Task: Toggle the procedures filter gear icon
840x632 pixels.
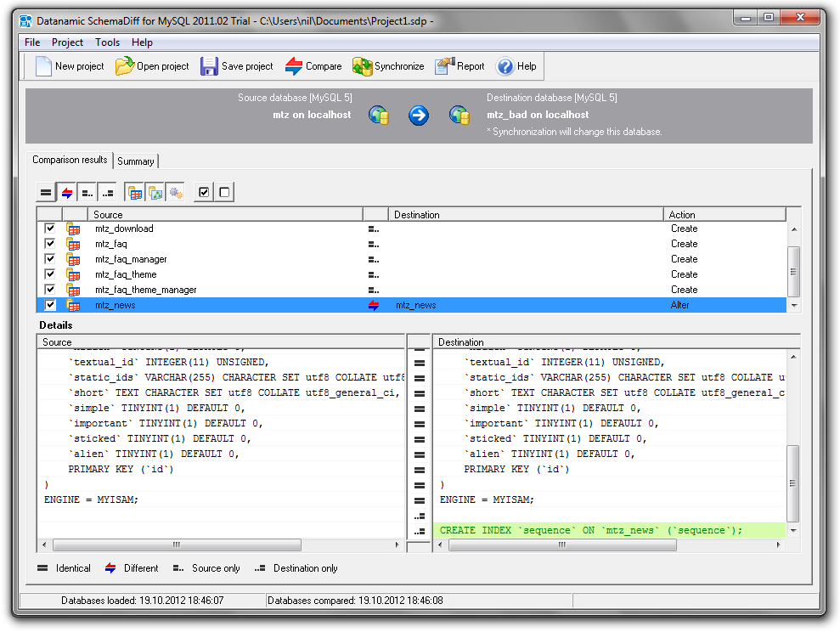Action: 175,192
